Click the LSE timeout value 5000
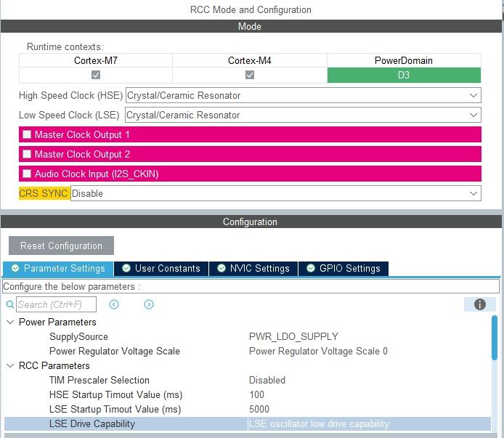Image resolution: width=504 pixels, height=438 pixels. (x=259, y=409)
